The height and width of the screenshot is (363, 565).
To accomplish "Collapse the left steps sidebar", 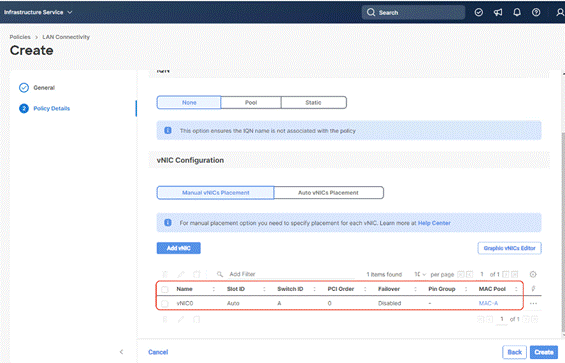I will pos(121,352).
